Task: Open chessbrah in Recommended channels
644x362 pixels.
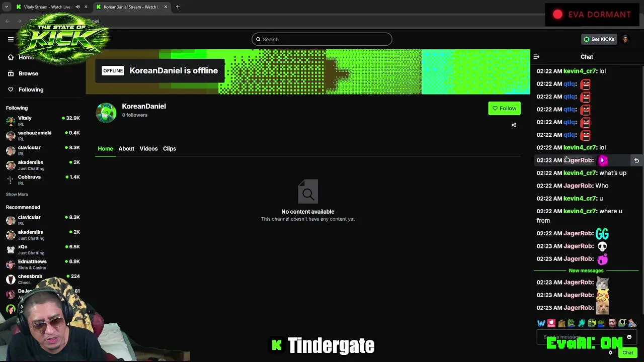Action: click(43, 279)
